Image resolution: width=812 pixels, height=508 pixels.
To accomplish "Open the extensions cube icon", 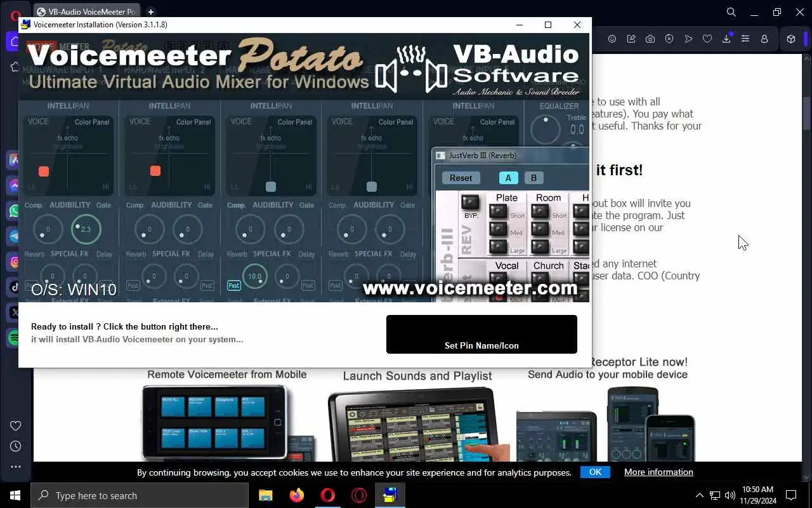I will (x=791, y=39).
